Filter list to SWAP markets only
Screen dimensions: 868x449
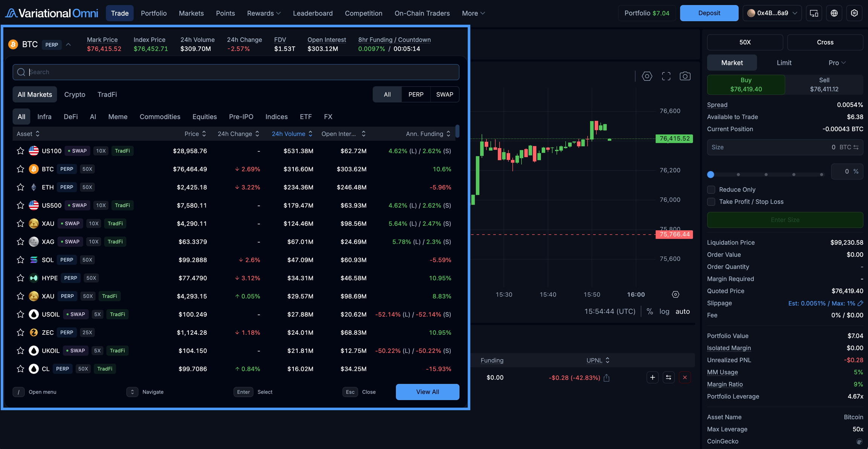click(x=445, y=95)
